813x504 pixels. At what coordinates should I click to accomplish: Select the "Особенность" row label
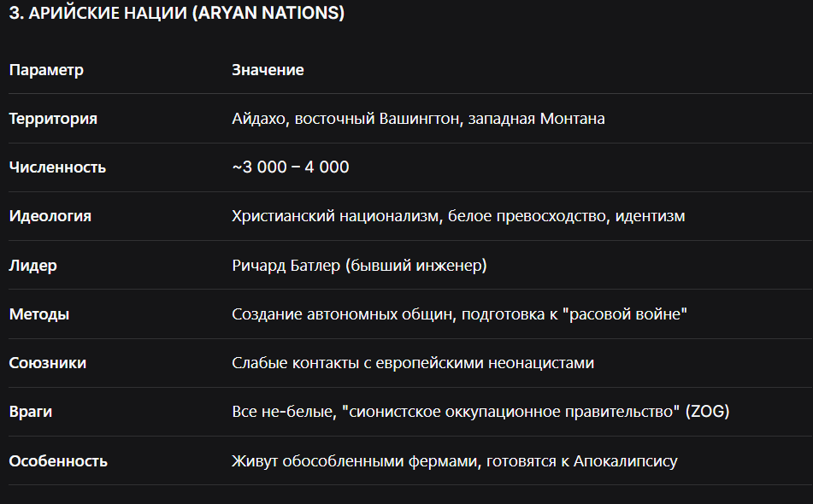(x=58, y=461)
